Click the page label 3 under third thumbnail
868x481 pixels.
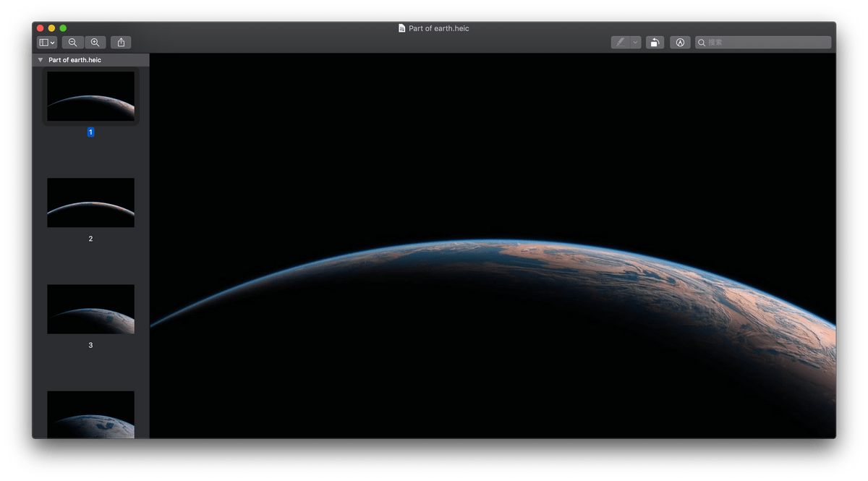pyautogui.click(x=90, y=345)
